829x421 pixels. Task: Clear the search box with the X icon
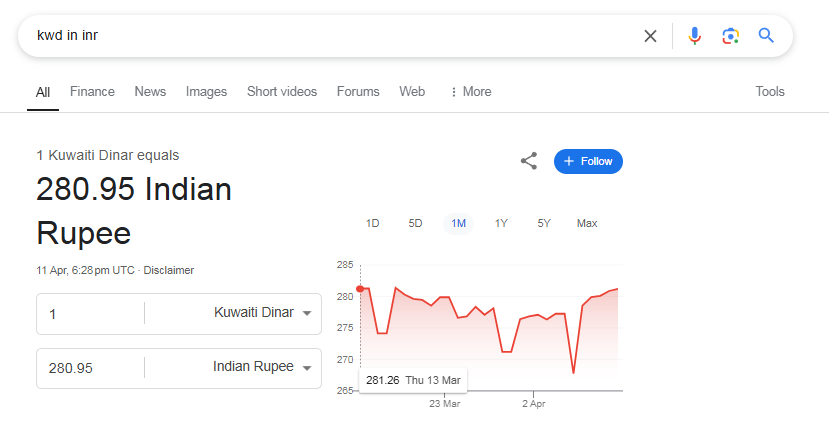[650, 36]
